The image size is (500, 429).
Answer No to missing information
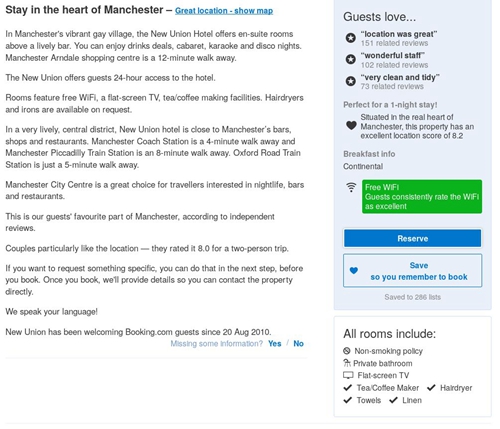(298, 344)
